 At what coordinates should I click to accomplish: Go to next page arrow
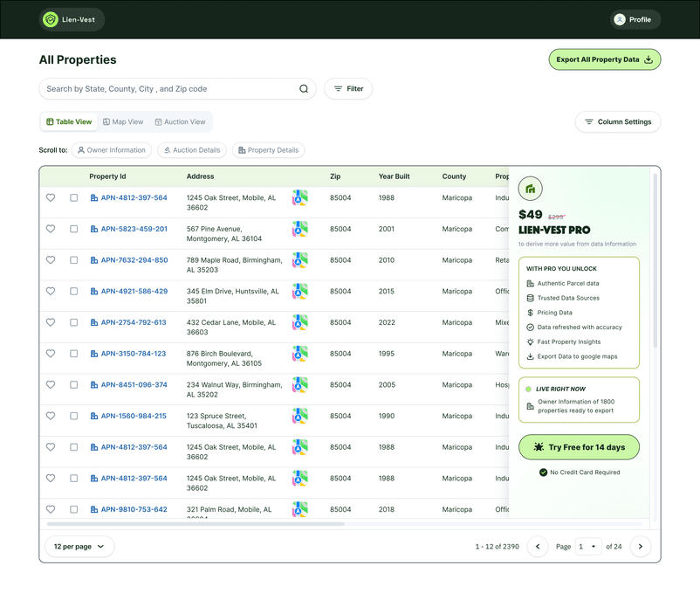pyautogui.click(x=641, y=547)
